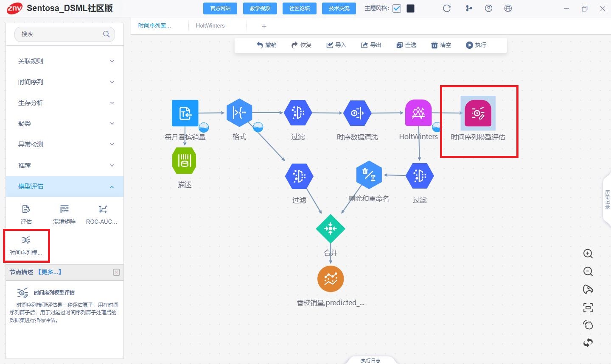This screenshot has width=611, height=364.
Task: Select the 删除和重命名 node
Action: click(369, 175)
